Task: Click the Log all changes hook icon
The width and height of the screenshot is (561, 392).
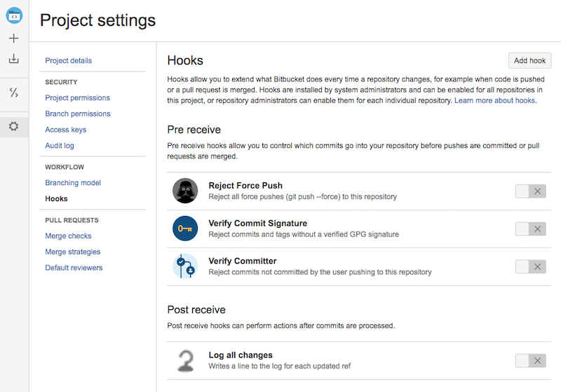Action: click(186, 360)
